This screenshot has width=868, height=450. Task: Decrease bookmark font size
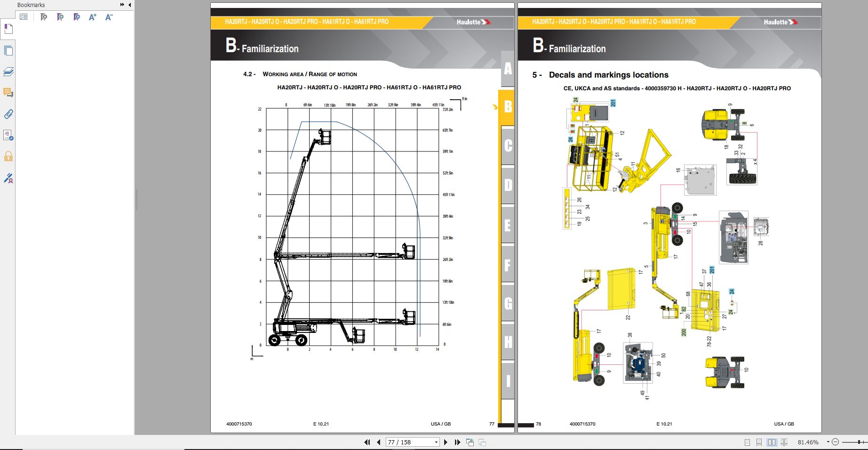tap(109, 17)
